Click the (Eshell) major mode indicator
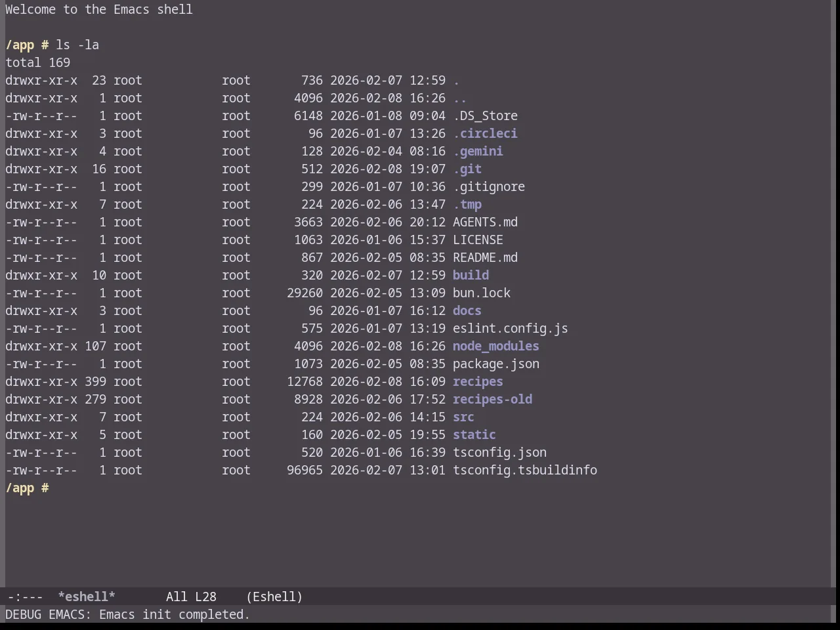The width and height of the screenshot is (840, 630). point(274,597)
